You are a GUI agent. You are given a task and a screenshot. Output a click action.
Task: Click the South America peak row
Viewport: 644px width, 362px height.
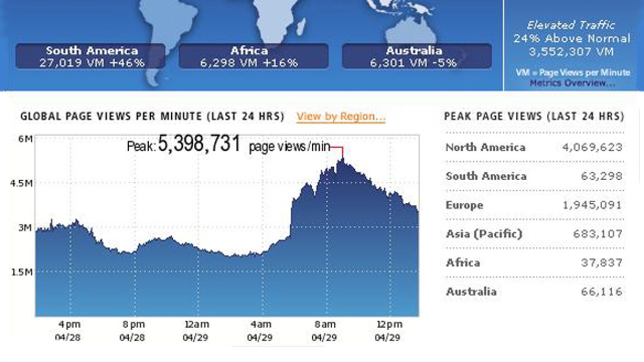533,176
